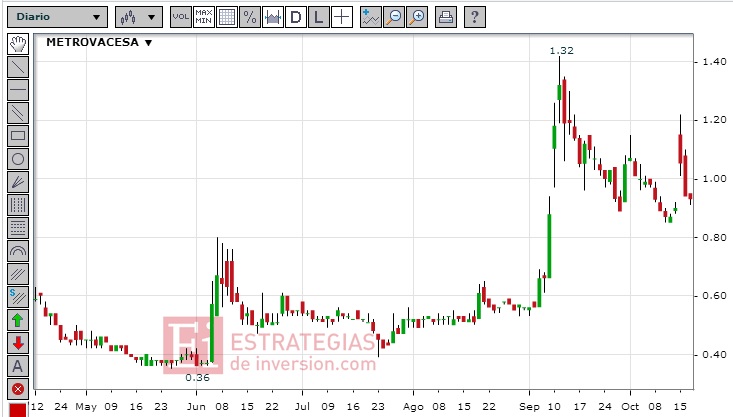Click the L toolbar button
The image size is (733, 417).
click(319, 17)
